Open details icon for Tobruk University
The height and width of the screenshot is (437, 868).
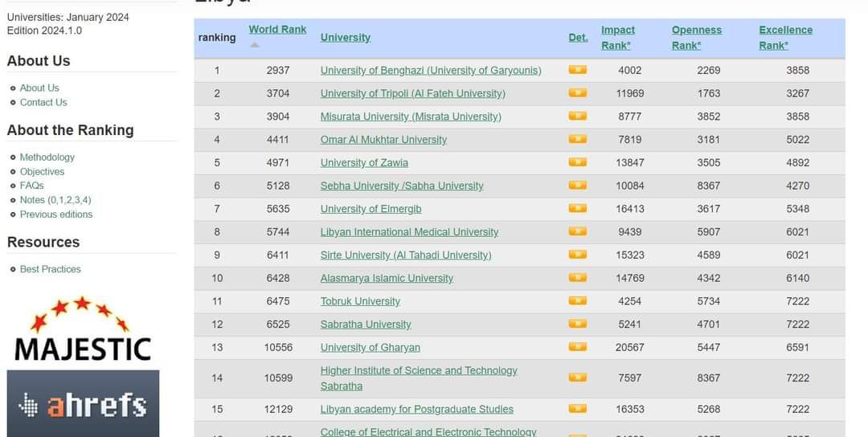577,301
